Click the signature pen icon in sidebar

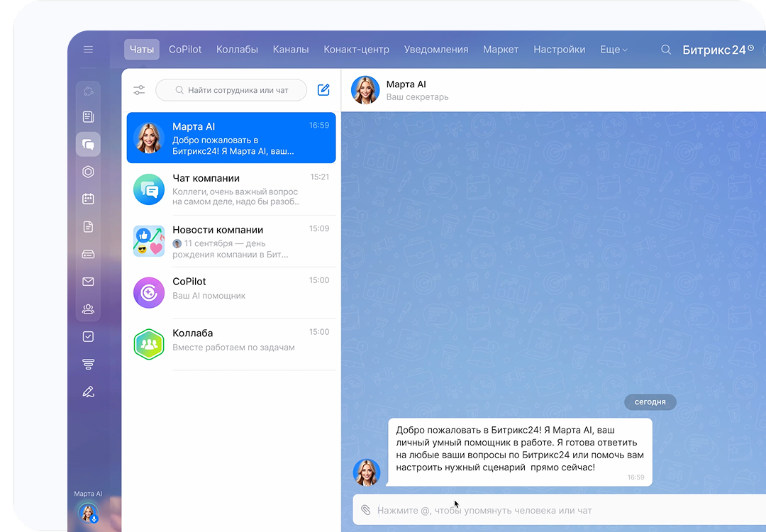point(88,392)
